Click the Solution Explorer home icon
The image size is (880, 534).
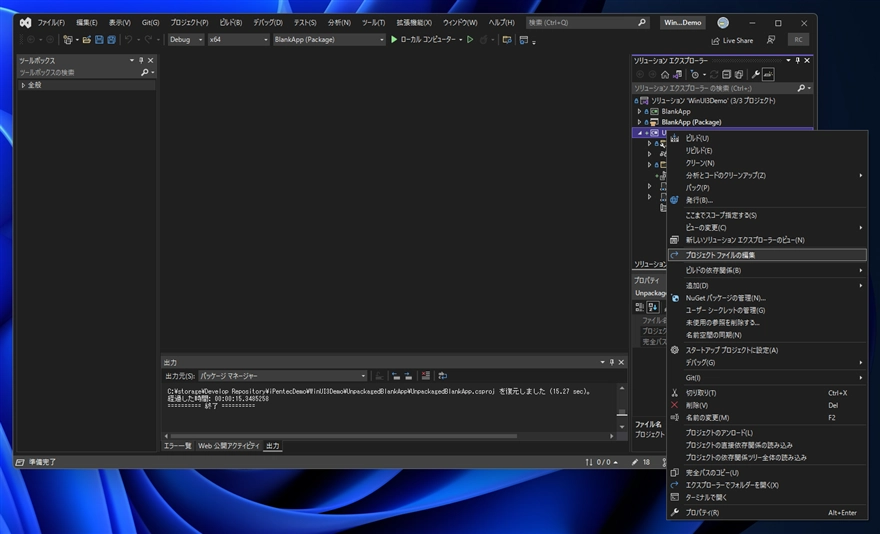[x=665, y=74]
